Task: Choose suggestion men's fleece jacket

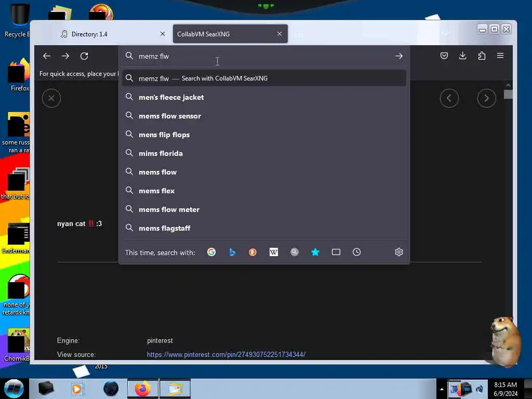Action: point(264,97)
